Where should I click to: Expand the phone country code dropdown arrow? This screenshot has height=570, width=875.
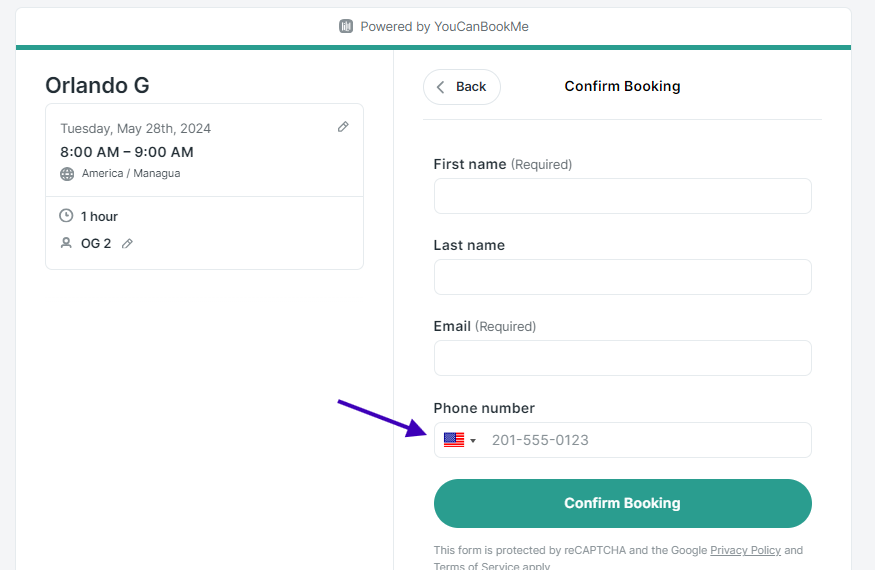[473, 440]
